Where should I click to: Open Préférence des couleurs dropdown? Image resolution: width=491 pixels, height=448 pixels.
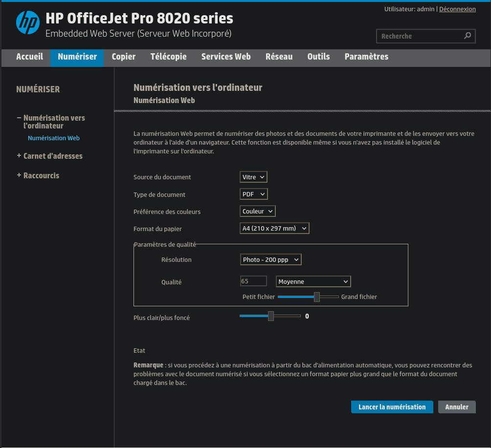click(257, 211)
